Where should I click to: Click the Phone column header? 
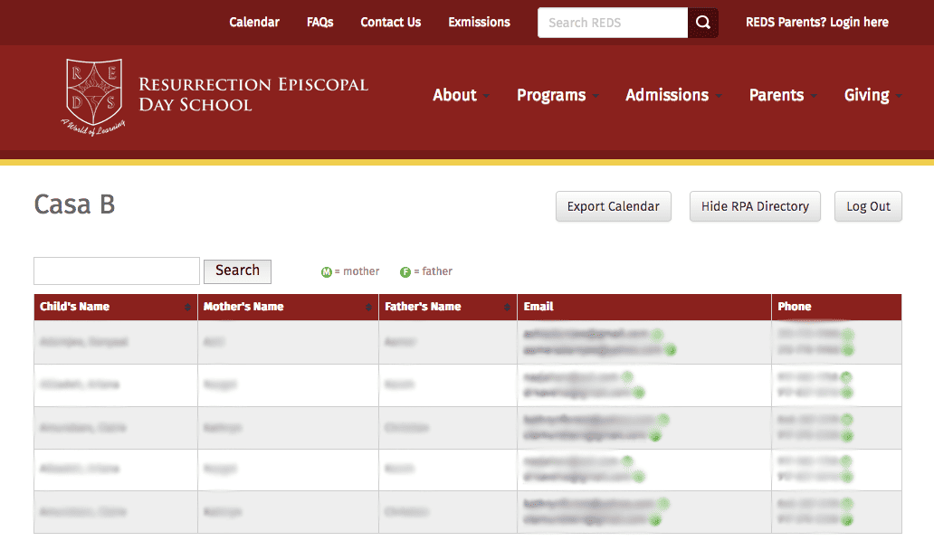point(836,307)
